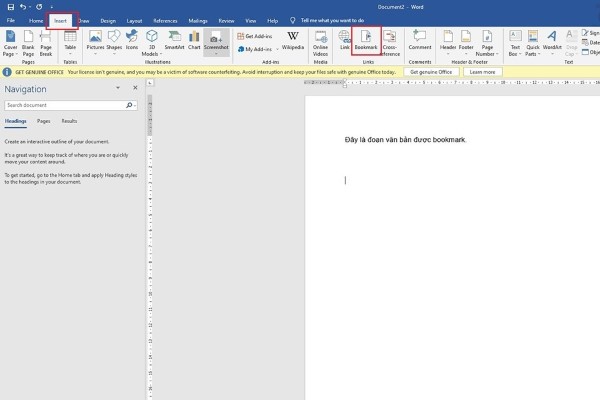
Task: Insert a Blank Page
Action: 29,47
